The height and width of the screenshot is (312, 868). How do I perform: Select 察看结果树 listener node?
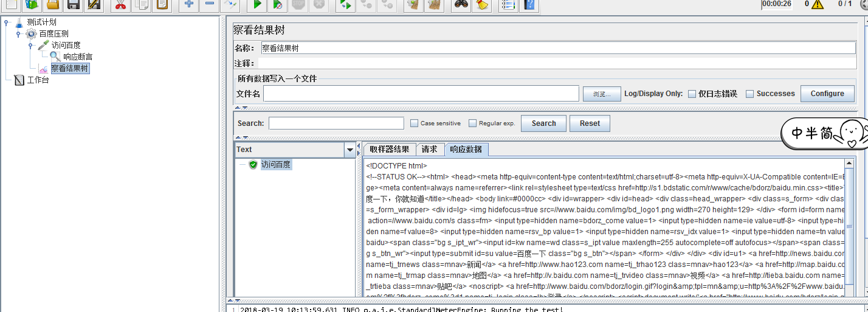click(x=69, y=69)
